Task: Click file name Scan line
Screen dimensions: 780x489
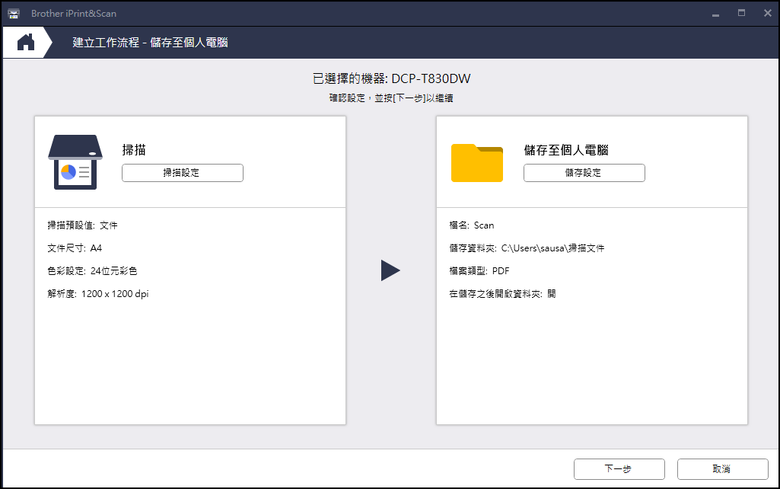Action: (x=472, y=225)
